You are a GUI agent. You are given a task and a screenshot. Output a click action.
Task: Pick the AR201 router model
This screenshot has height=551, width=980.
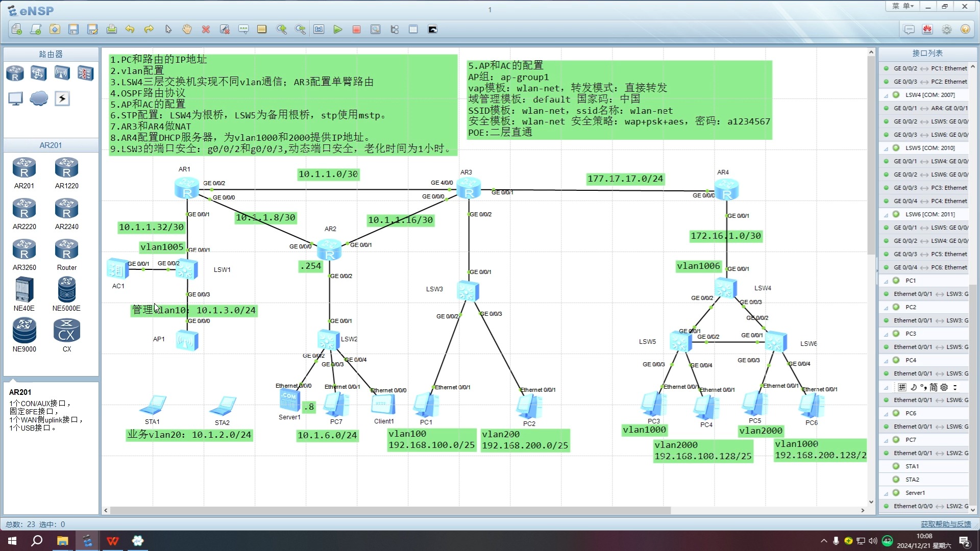(x=24, y=173)
